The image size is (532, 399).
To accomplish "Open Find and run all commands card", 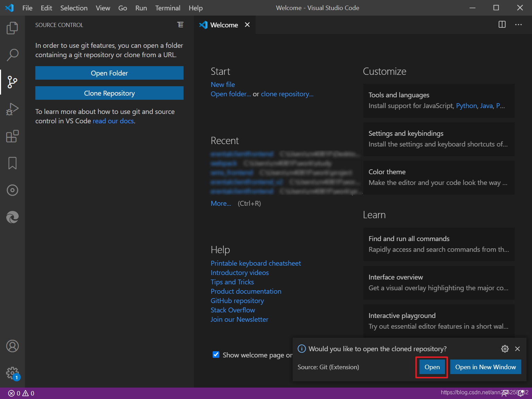I will click(439, 244).
